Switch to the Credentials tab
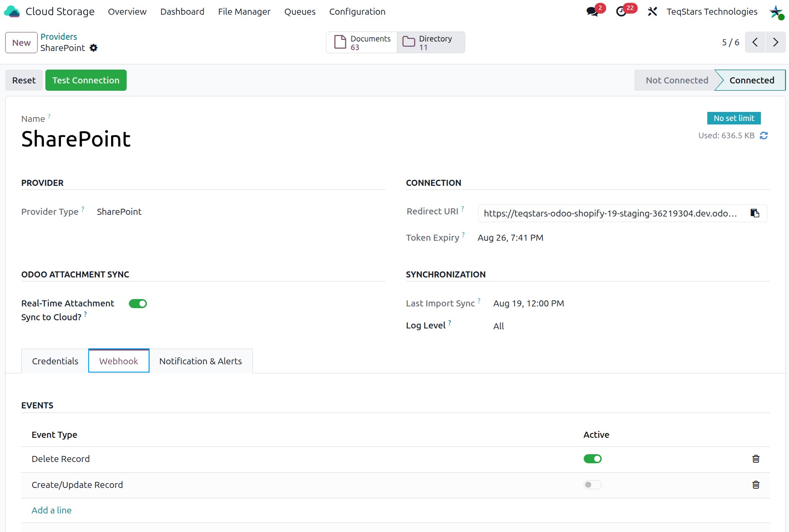Image resolution: width=789 pixels, height=532 pixels. tap(55, 361)
